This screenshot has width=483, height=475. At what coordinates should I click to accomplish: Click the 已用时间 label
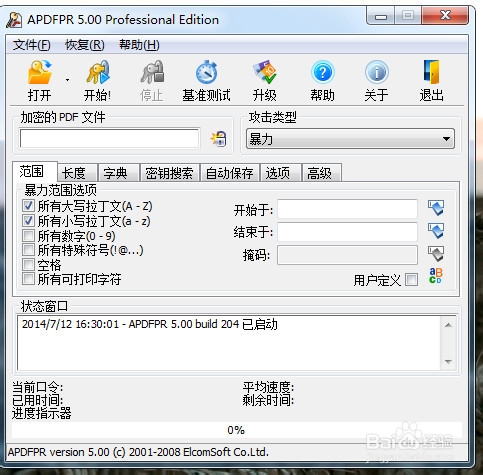(37, 400)
